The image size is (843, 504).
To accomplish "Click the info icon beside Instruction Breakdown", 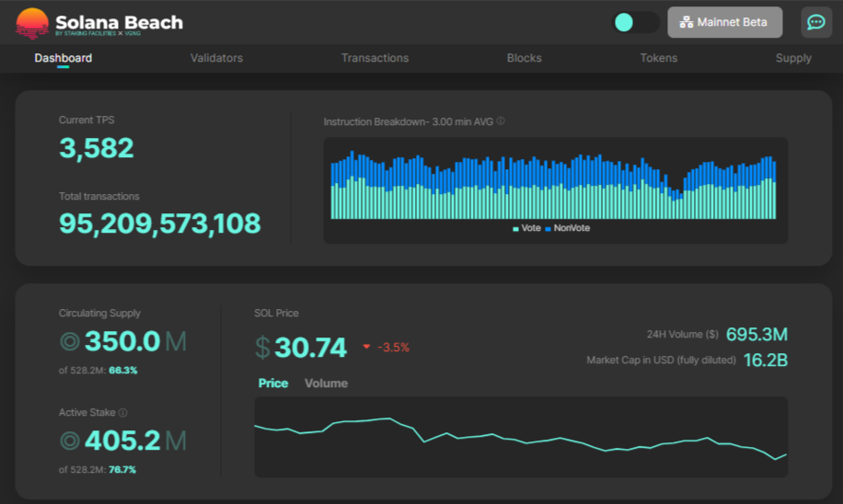I will [x=501, y=121].
